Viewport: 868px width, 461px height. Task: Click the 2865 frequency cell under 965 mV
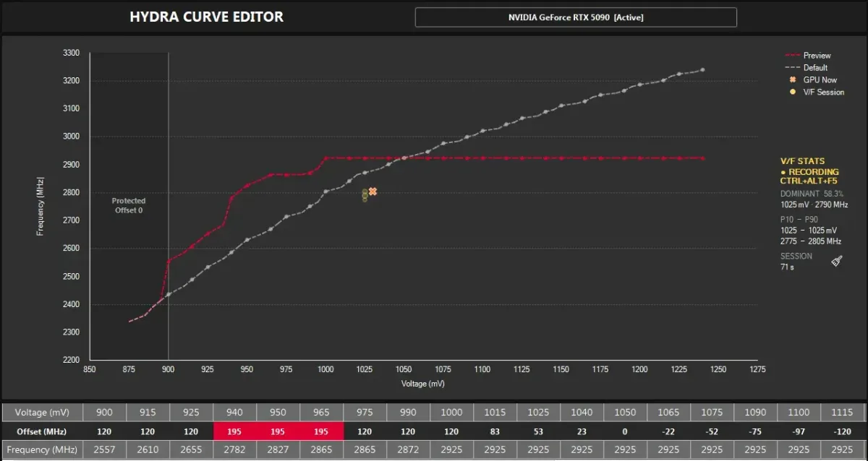click(322, 449)
